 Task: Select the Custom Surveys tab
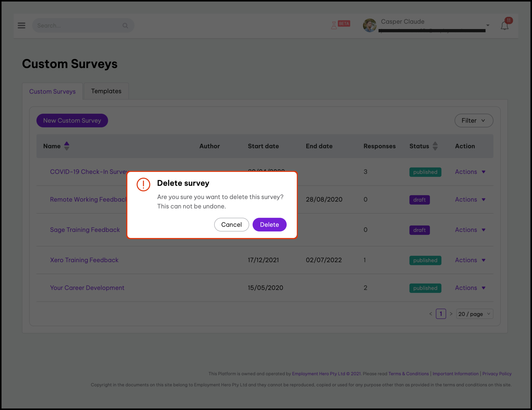point(52,92)
